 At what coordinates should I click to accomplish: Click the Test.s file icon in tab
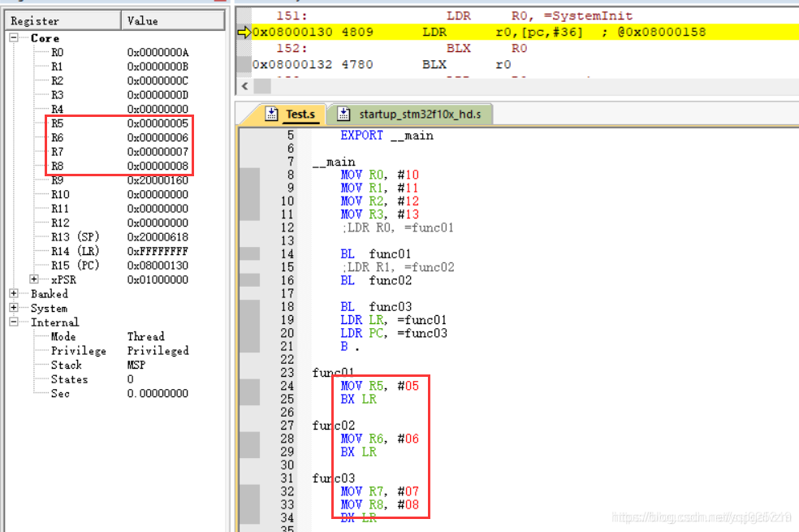[x=271, y=115]
